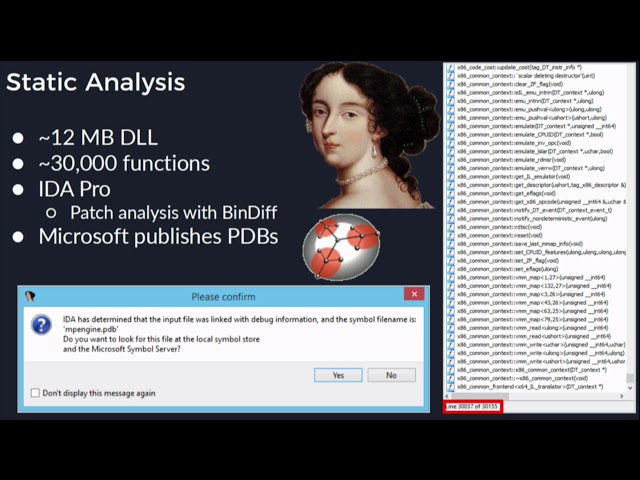Click function icon beside get_IL_emulator(void)
Image resolution: width=640 pixels, height=480 pixels.
[x=450, y=177]
